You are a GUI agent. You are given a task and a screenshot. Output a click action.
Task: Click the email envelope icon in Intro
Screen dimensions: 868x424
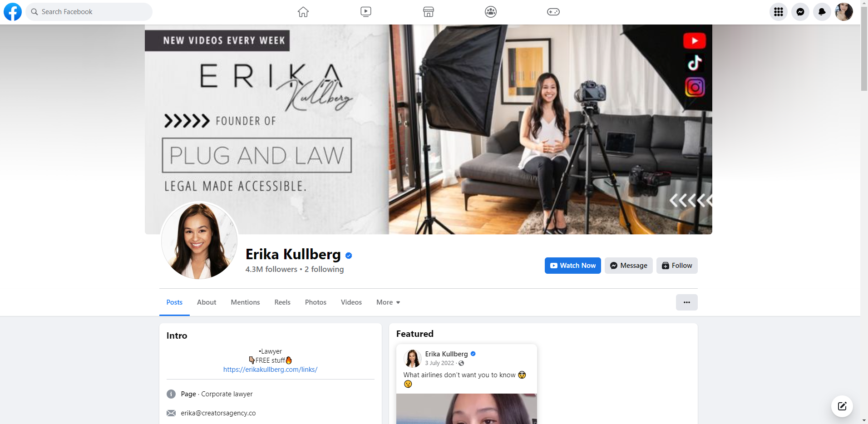[x=171, y=413]
